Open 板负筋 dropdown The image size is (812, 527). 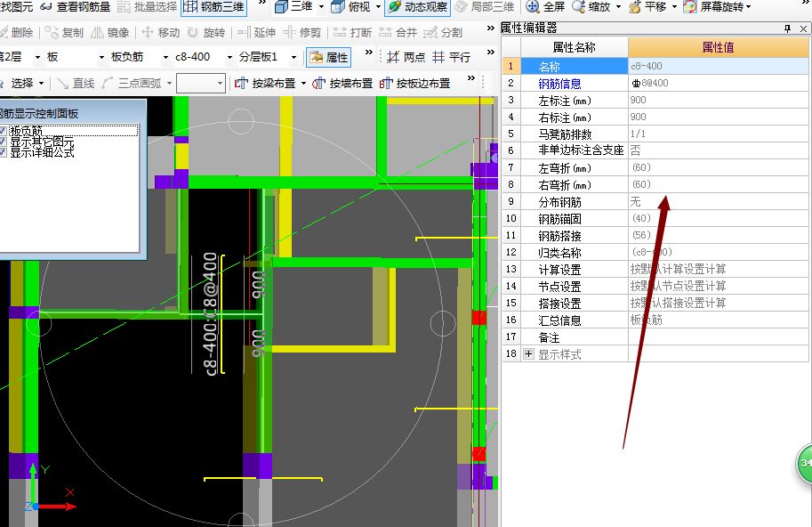[165, 57]
